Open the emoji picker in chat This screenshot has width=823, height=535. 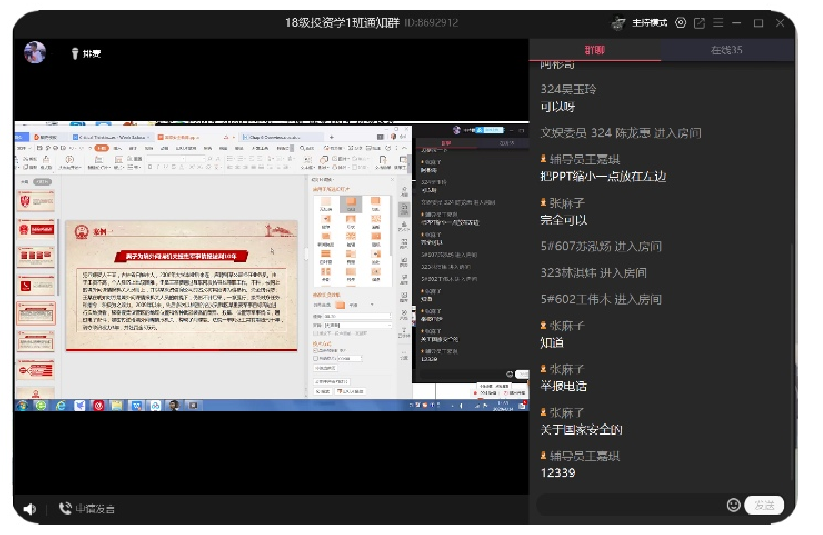tap(733, 505)
